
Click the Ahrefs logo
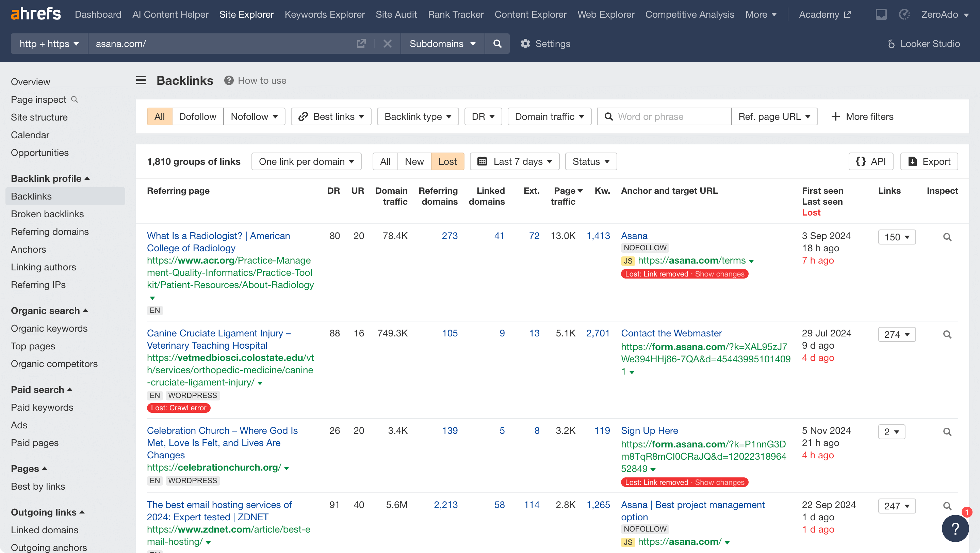36,14
